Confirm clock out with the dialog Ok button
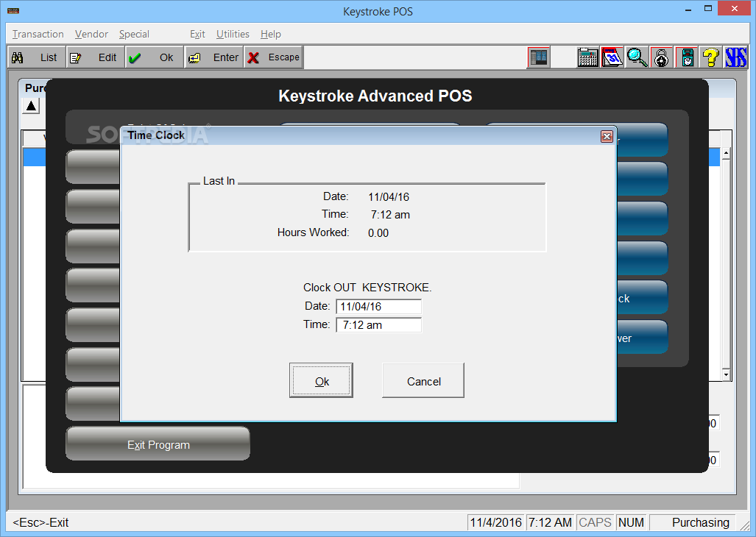Image resolution: width=756 pixels, height=537 pixels. pos(321,380)
